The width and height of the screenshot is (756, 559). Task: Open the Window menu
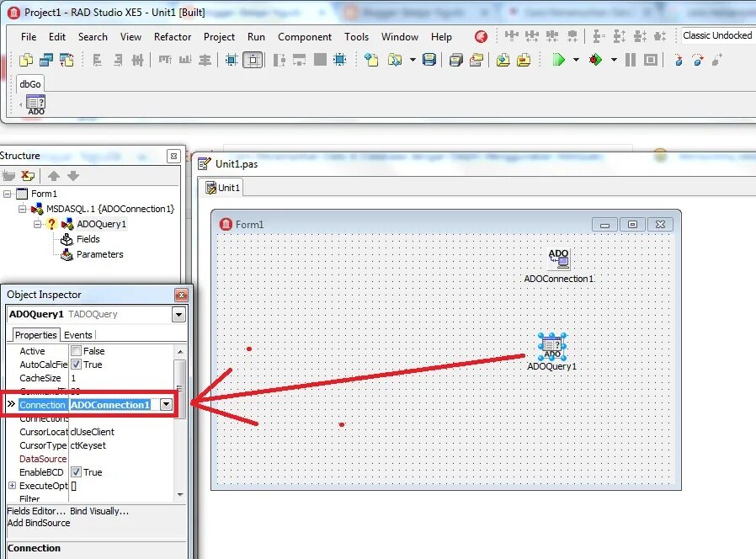(400, 37)
